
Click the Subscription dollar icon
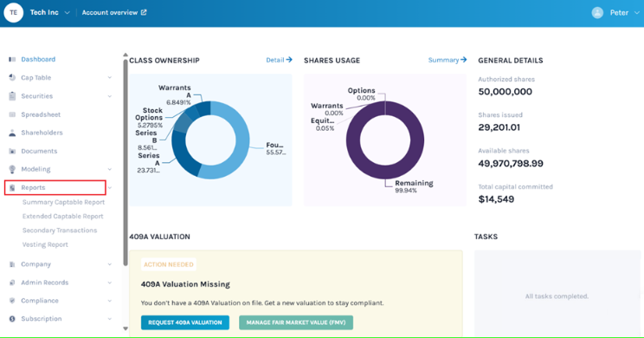point(12,319)
